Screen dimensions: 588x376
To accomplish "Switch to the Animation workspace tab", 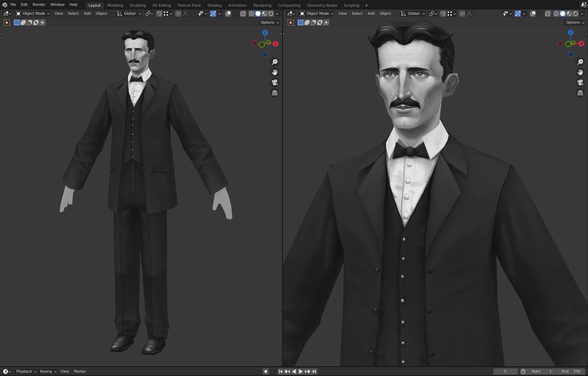I will pos(238,5).
